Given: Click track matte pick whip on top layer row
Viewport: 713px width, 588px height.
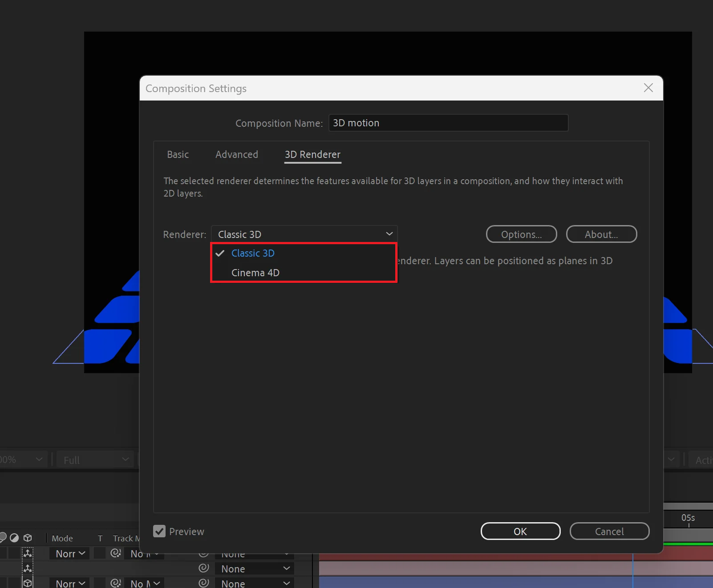Looking at the screenshot, I should coord(116,553).
